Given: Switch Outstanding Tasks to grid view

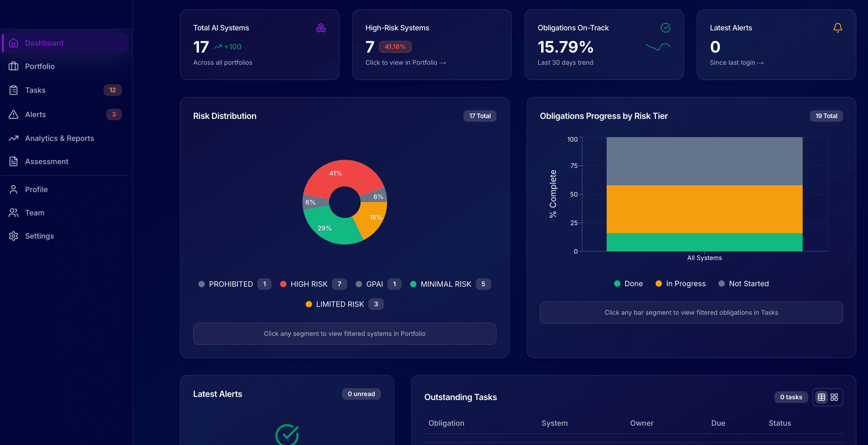Looking at the screenshot, I should pos(834,397).
